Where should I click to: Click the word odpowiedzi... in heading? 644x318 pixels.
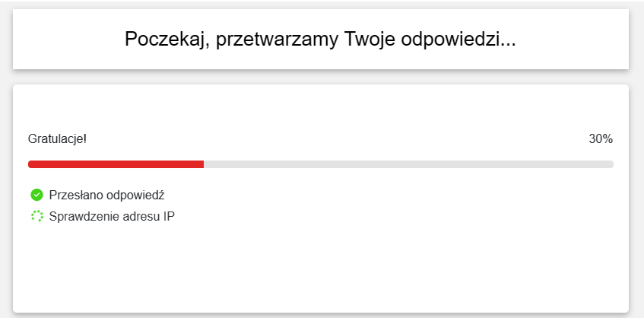[458, 40]
